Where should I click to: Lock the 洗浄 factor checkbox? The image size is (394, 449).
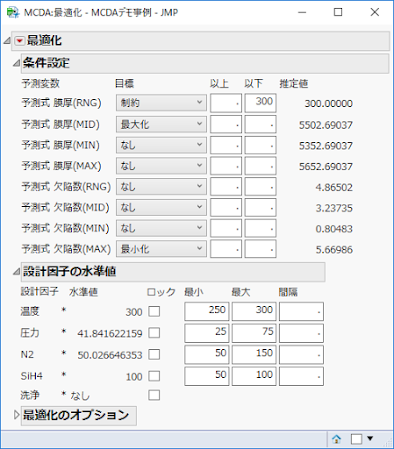(x=154, y=395)
